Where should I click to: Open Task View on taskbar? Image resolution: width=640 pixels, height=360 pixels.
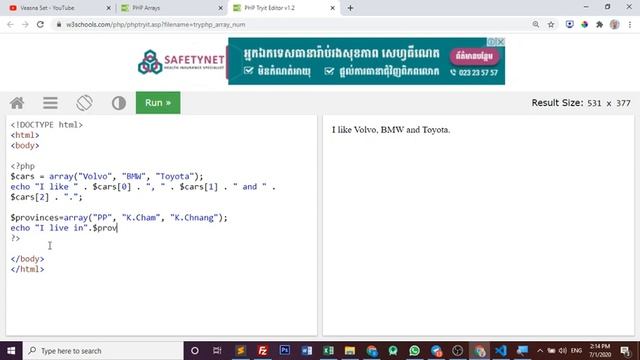217,351
